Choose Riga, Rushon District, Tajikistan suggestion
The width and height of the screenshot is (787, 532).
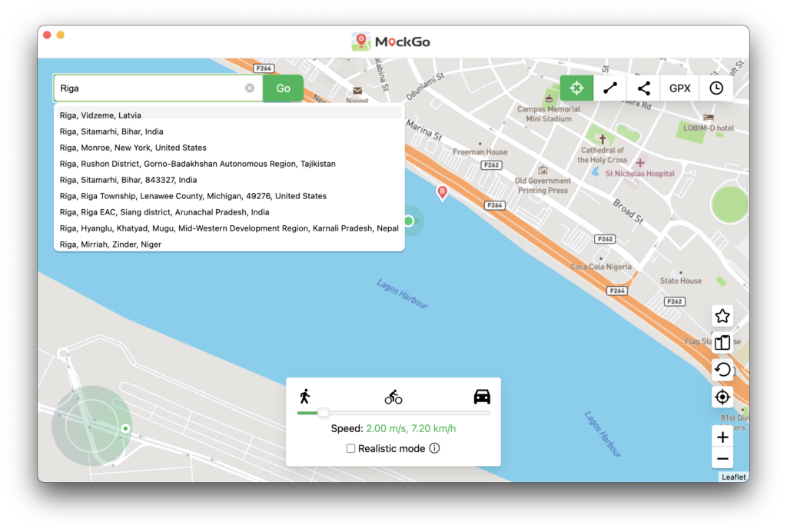point(229,164)
